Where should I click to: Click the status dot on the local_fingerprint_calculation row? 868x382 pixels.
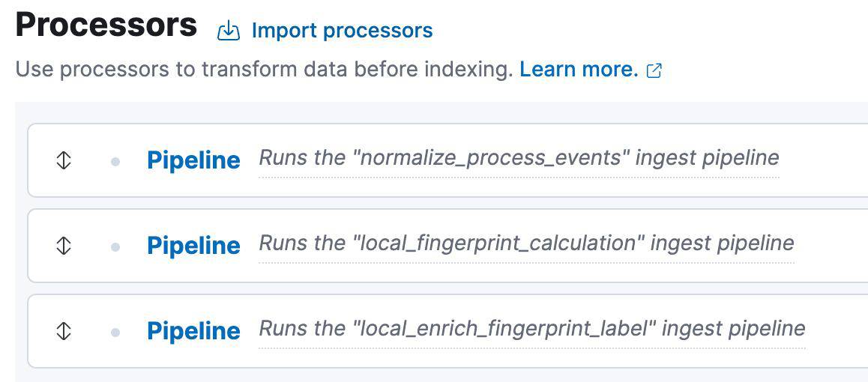coord(115,246)
